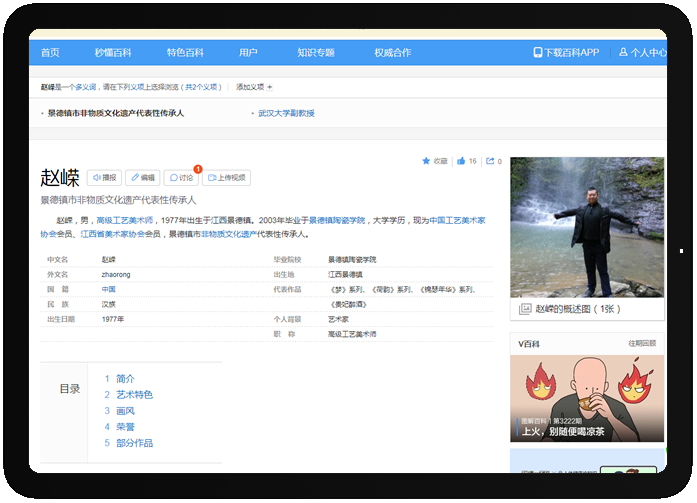
Task: Click the 汉族 ethnicity value
Action: pyautogui.click(x=108, y=304)
